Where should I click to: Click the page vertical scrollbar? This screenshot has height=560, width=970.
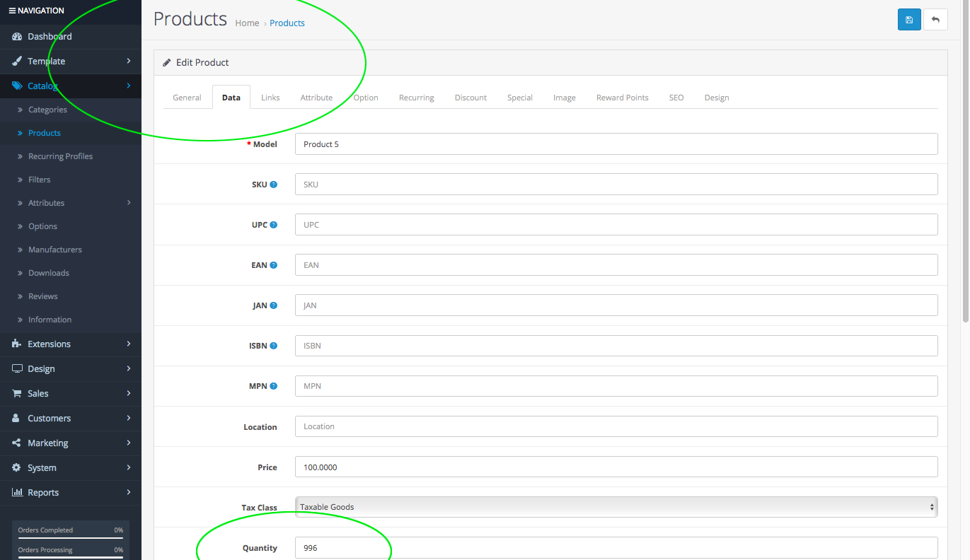[966, 163]
